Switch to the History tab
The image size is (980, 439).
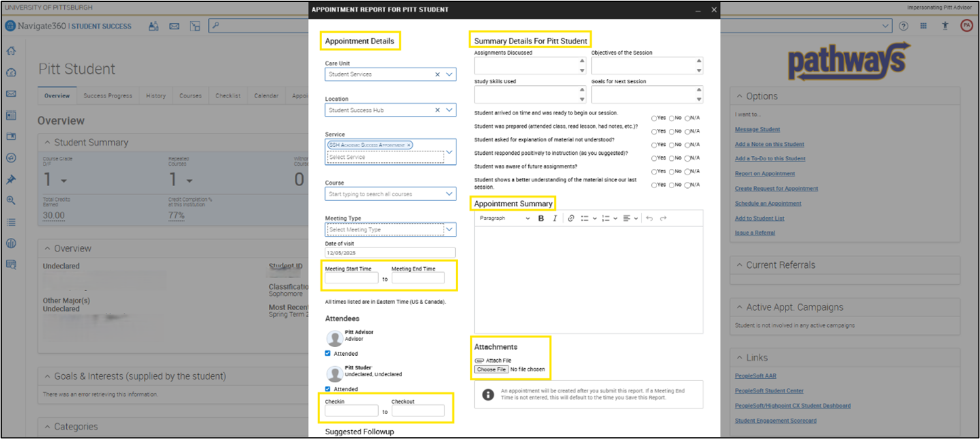(156, 96)
